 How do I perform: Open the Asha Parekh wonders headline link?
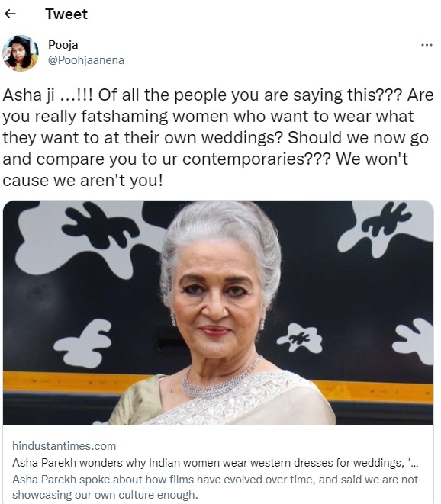(215, 463)
